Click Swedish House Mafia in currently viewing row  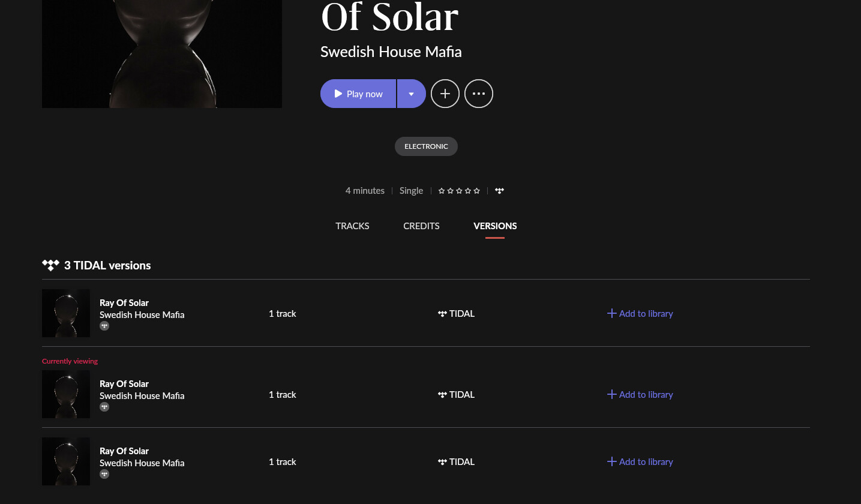pyautogui.click(x=142, y=396)
